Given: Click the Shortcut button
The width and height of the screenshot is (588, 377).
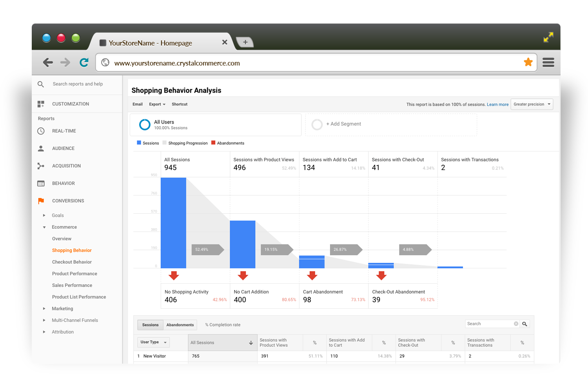Looking at the screenshot, I should pos(180,104).
